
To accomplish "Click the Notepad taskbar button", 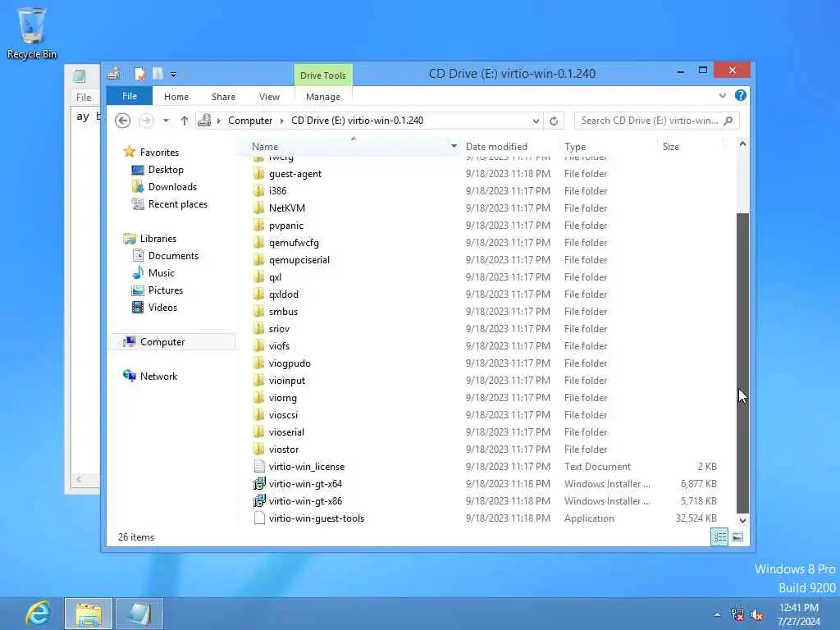I will tap(139, 614).
